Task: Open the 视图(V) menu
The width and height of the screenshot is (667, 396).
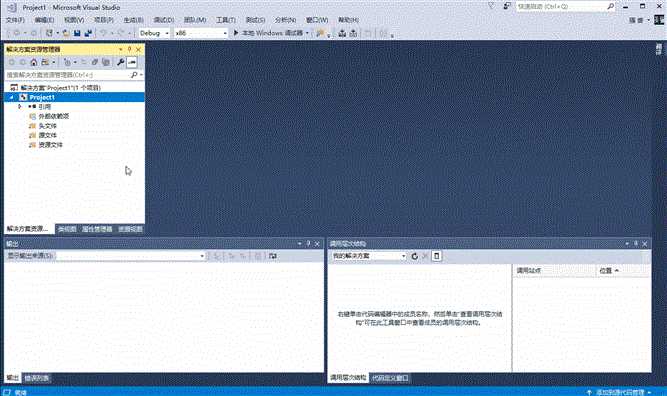Action: [74, 20]
